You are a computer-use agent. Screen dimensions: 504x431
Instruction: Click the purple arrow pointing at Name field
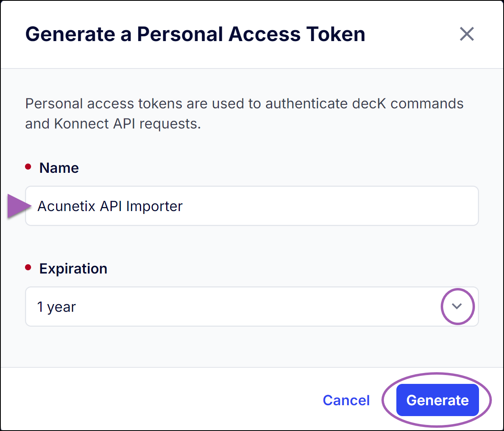[x=18, y=206]
